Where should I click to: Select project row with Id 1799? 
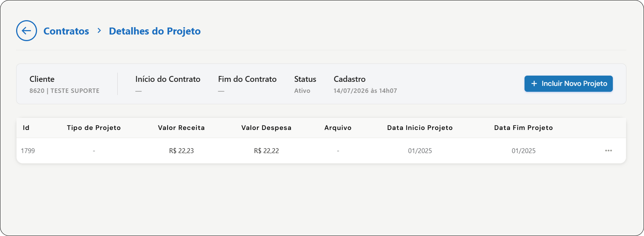point(321,150)
